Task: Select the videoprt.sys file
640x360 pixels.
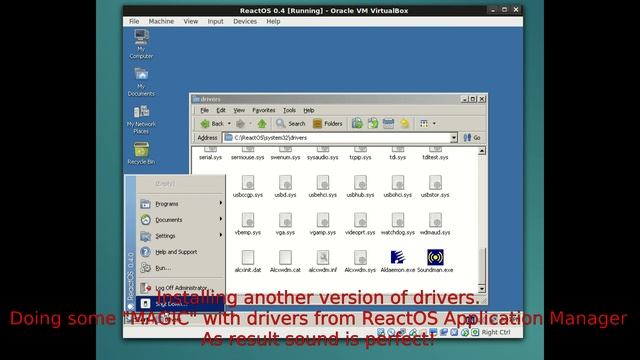Action: tap(360, 224)
